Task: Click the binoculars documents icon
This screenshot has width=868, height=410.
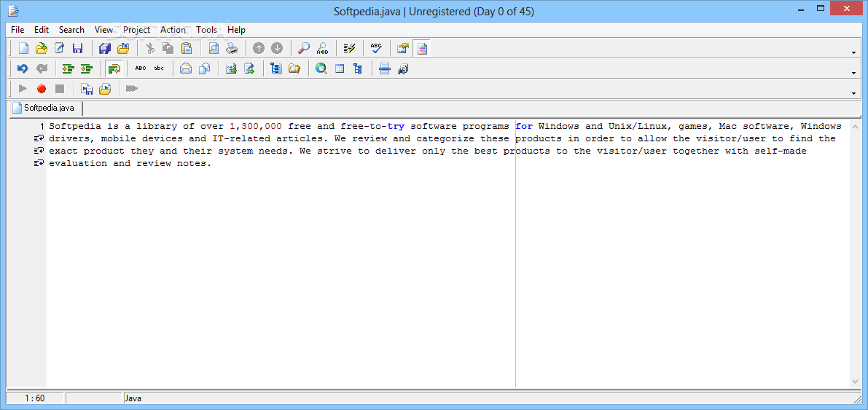Action: (403, 68)
